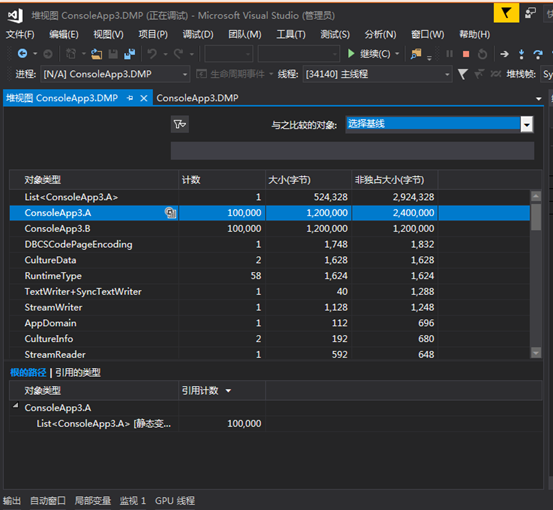Screen dimensions: 553x510
Task: Click the Step Into arrow icon
Action: click(521, 54)
